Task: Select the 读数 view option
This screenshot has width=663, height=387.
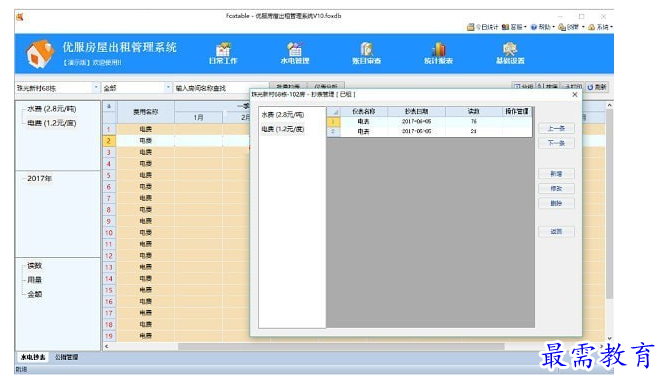Action: [35, 266]
